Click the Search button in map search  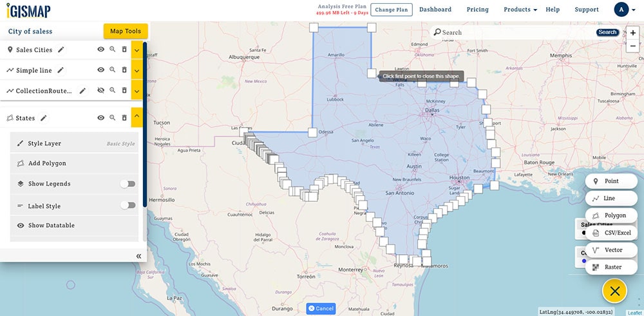607,32
